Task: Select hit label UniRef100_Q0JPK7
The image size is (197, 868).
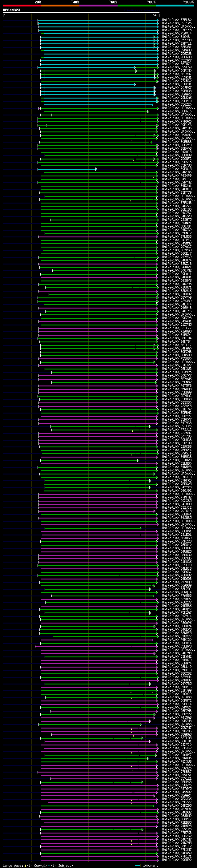Action: (177, 88)
